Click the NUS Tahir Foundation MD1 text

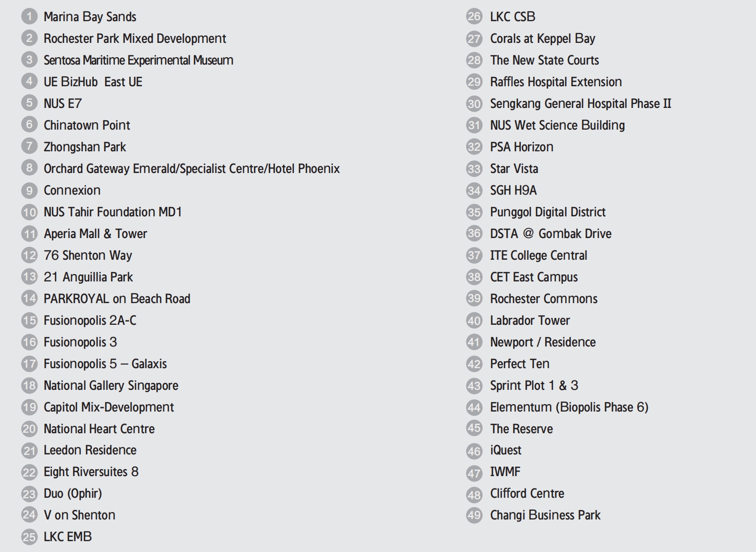pos(113,212)
